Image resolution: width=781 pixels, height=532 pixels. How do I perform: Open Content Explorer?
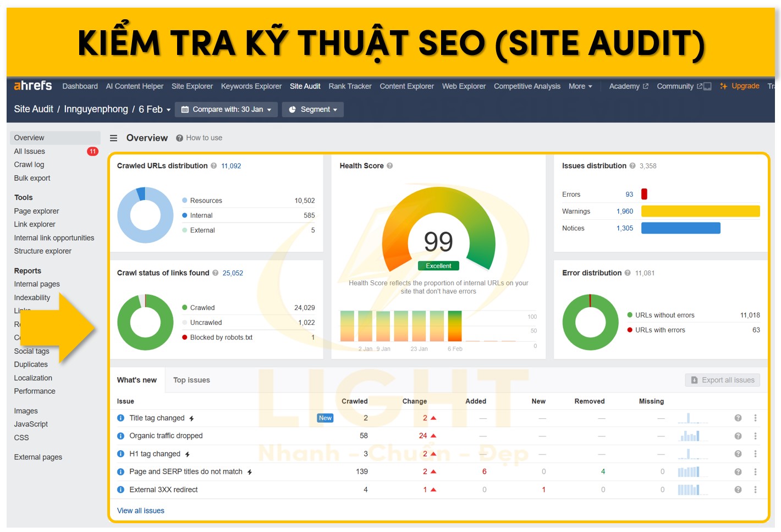coord(406,86)
